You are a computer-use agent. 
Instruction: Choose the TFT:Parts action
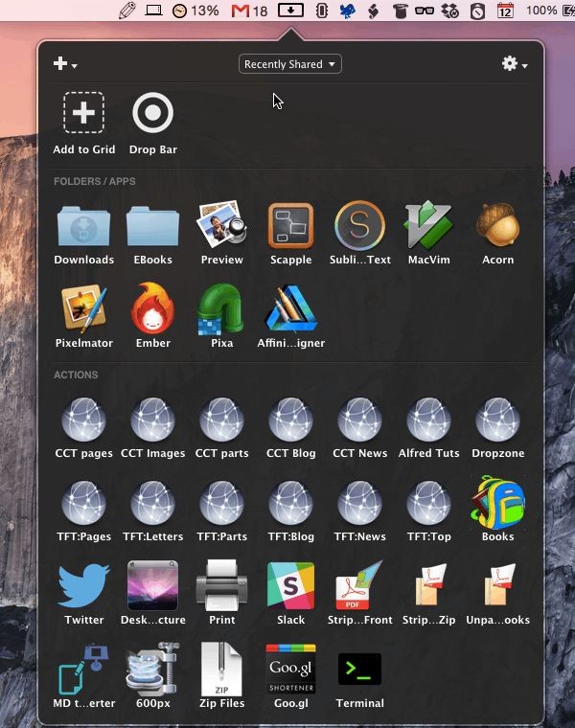pyautogui.click(x=222, y=503)
